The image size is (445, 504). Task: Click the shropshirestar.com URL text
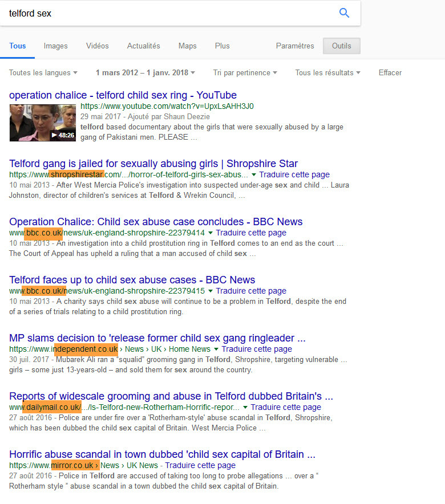pos(128,174)
